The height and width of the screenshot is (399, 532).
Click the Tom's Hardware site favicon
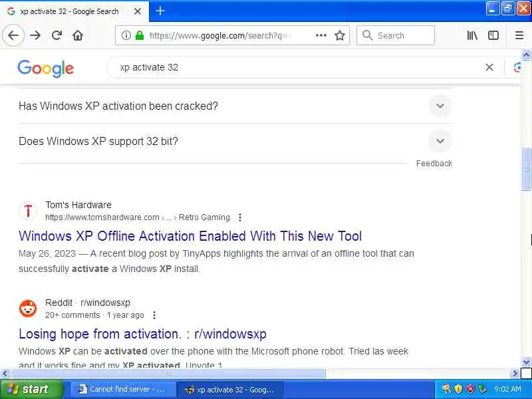(x=28, y=211)
